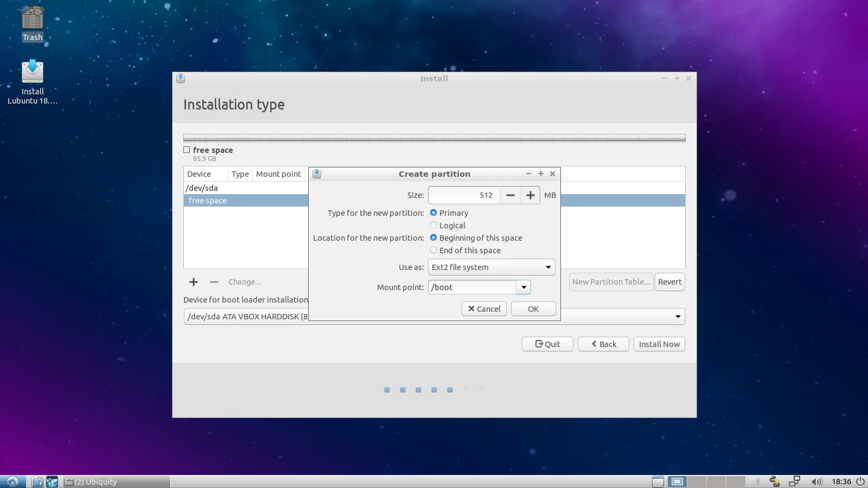Click the add partition plus icon

194,282
